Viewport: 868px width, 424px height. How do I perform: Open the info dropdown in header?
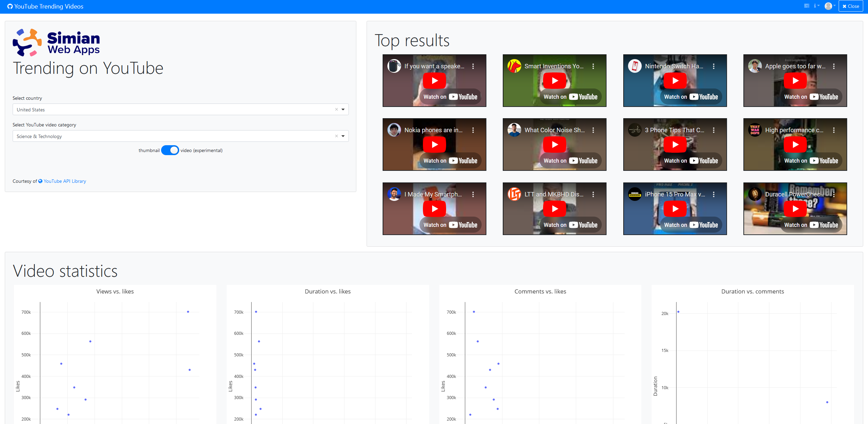816,6
